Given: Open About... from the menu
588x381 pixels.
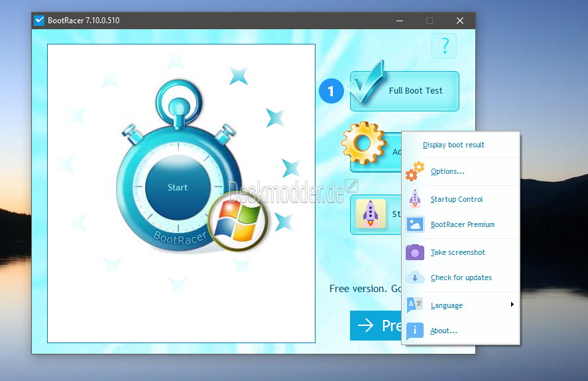Looking at the screenshot, I should click(x=461, y=331).
